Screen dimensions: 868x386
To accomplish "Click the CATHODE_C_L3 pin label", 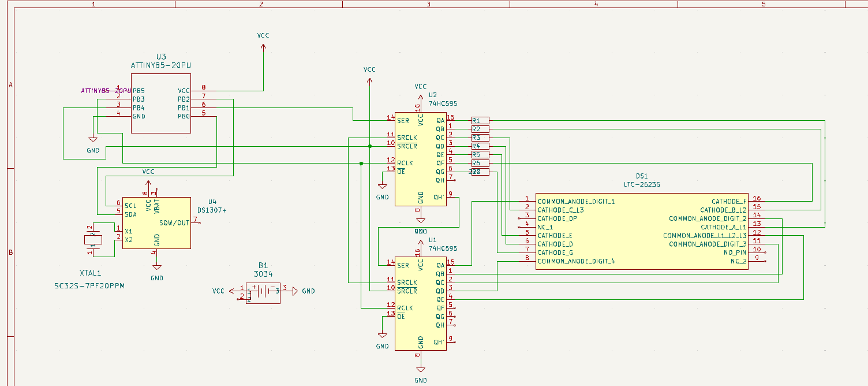I will [560, 210].
